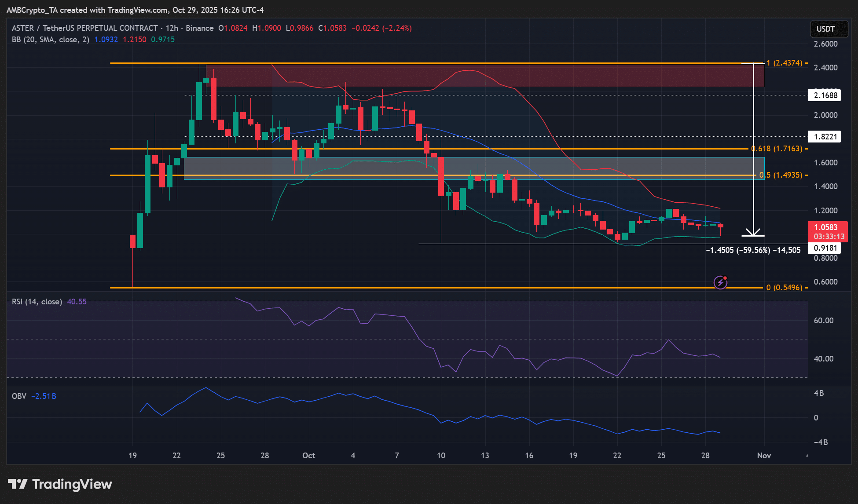Click the 0.9181 price level label

[825, 248]
